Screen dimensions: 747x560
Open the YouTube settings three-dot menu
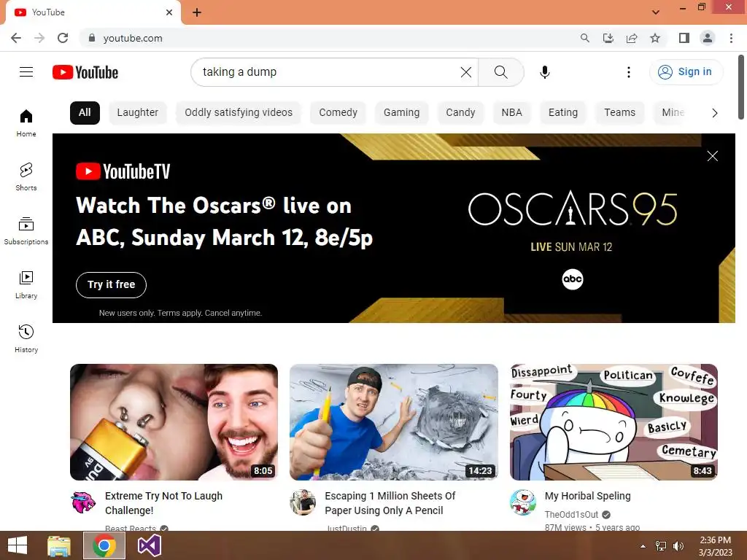pos(628,72)
